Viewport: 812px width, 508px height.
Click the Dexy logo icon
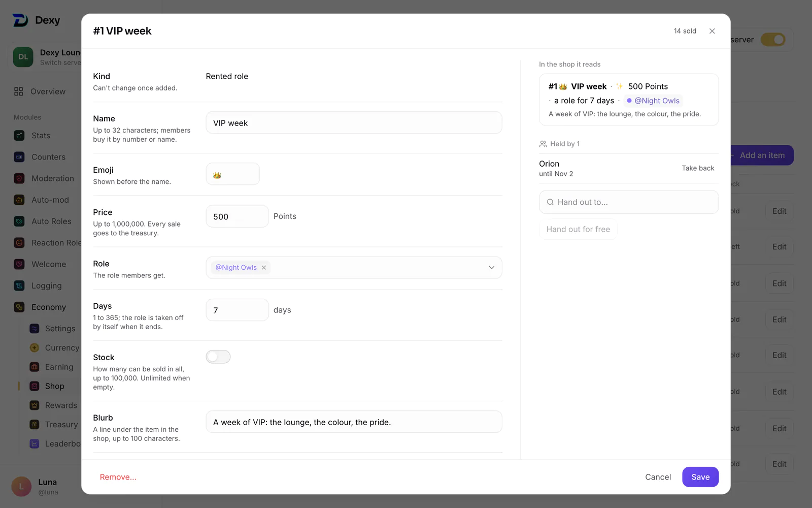tap(20, 20)
